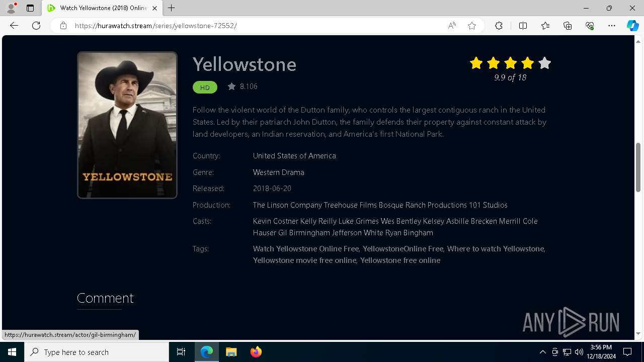Open the taskbar clock and date
The width and height of the screenshot is (644, 362).
[601, 352]
